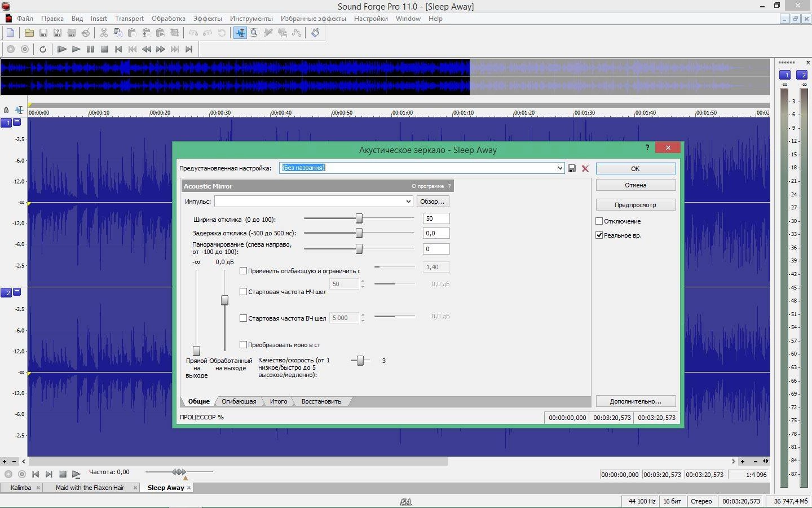Switch to the Огибающая tab

(239, 401)
